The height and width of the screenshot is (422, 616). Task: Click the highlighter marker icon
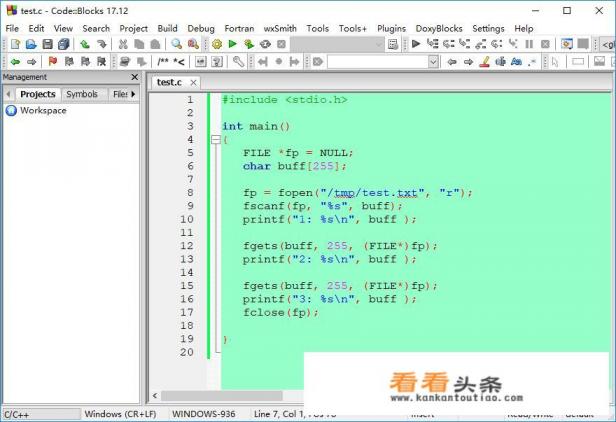pos(484,61)
